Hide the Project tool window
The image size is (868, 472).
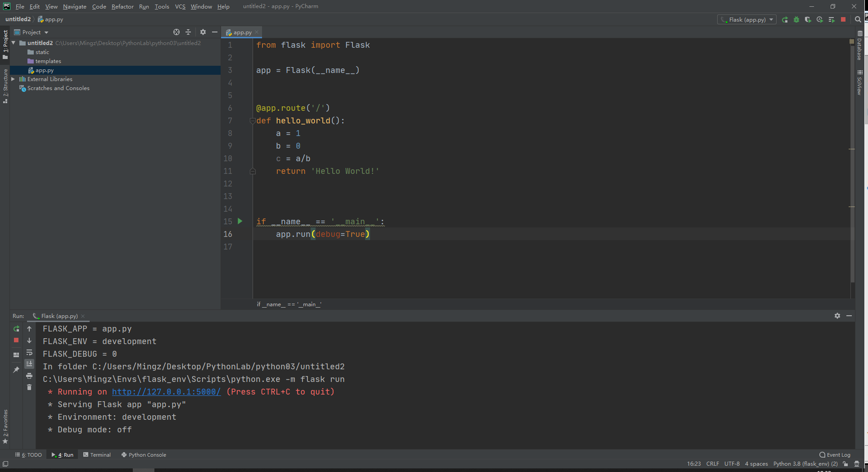pyautogui.click(x=215, y=32)
